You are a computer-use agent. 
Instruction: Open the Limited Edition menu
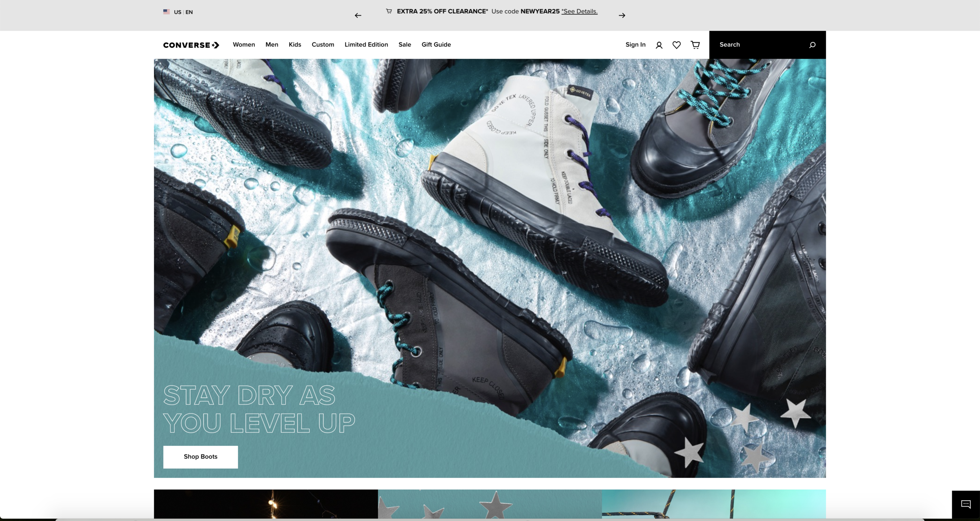click(x=366, y=45)
